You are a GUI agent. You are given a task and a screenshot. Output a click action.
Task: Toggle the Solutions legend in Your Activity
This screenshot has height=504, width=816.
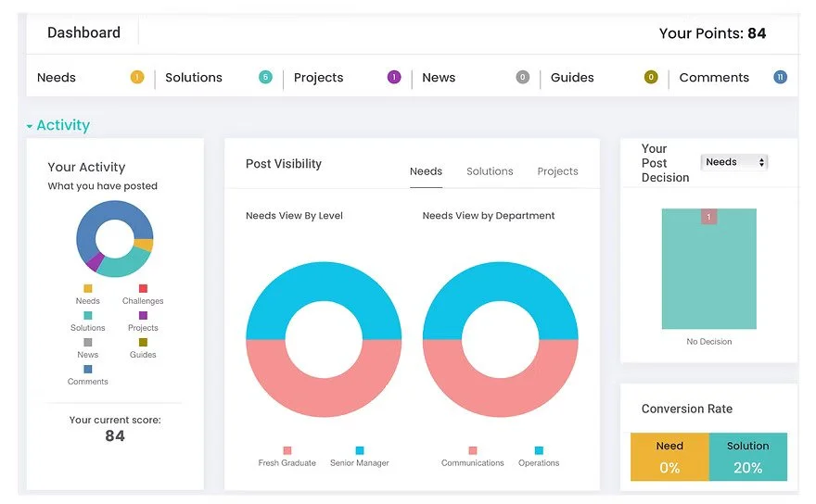tap(88, 321)
